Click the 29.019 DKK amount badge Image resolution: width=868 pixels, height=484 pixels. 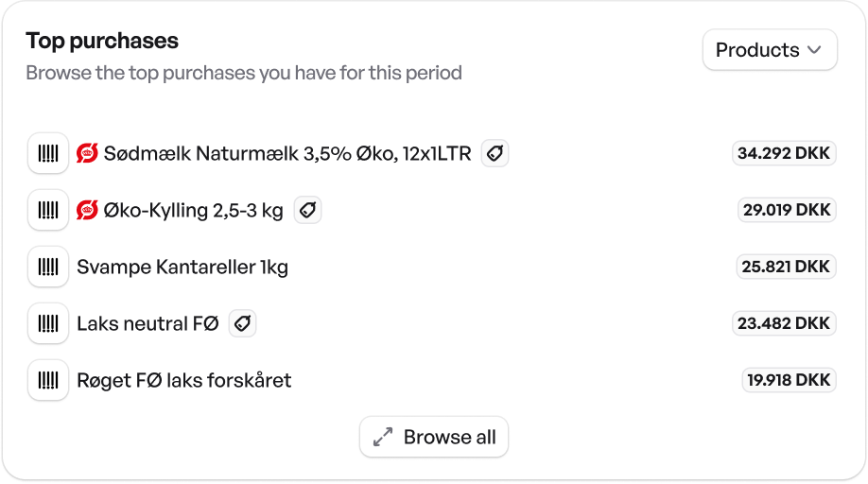(787, 210)
